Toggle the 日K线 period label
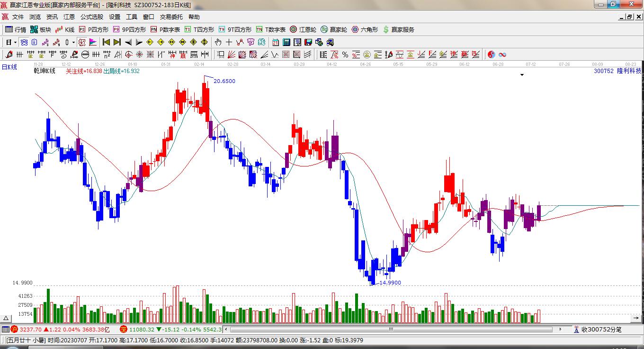This screenshot has width=644, height=349. (x=9, y=67)
